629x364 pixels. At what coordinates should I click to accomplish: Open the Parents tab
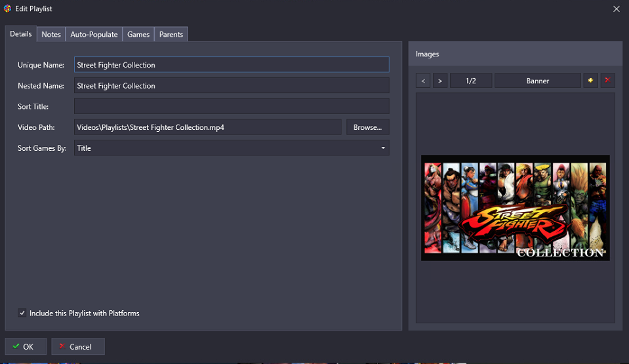[171, 35]
